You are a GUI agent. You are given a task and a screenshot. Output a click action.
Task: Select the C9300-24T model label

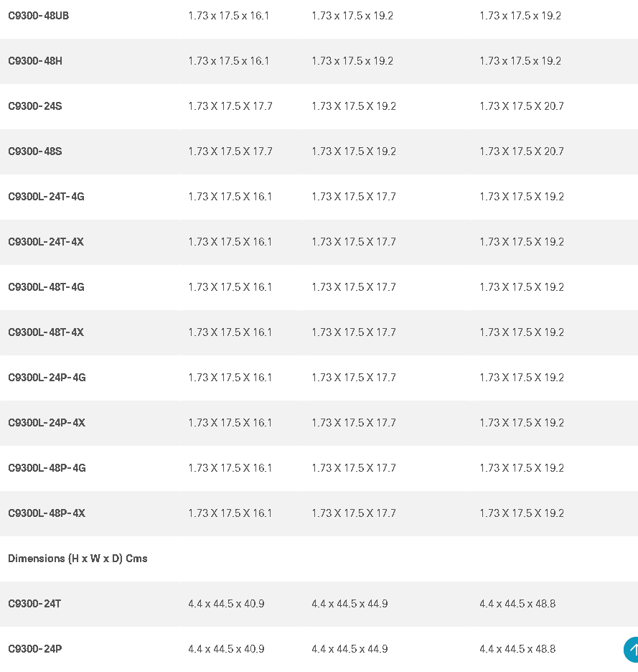coord(34,604)
